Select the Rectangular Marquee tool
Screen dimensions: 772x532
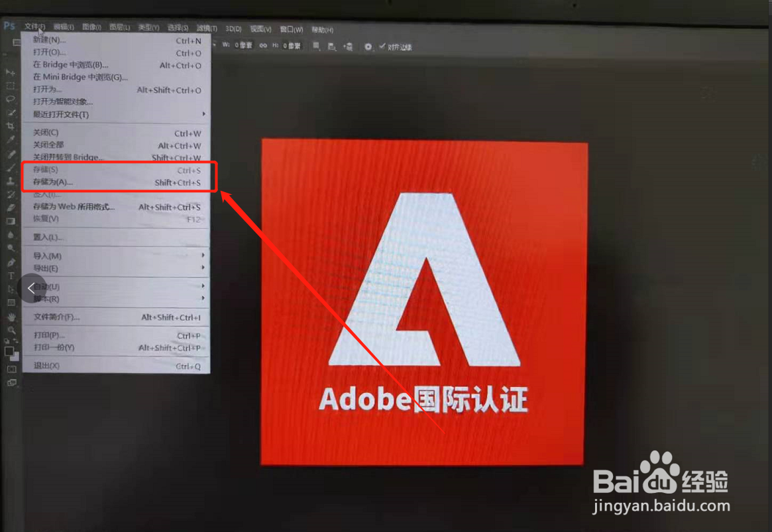coord(11,85)
